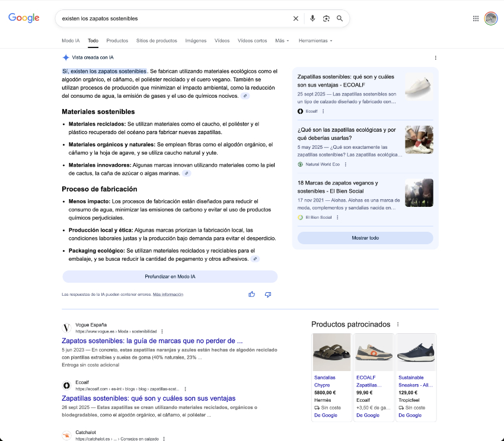Expand the Más dropdown menu
The image size is (504, 441).
pos(282,41)
